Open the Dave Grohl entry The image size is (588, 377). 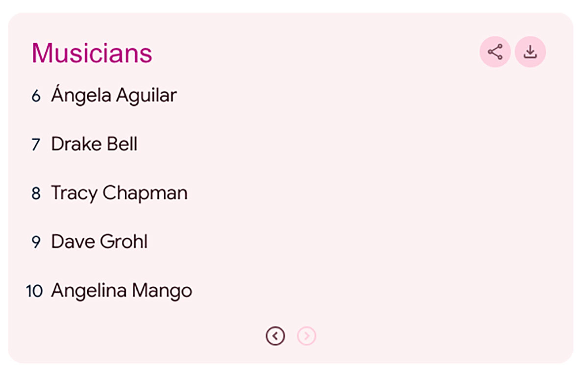[99, 242]
